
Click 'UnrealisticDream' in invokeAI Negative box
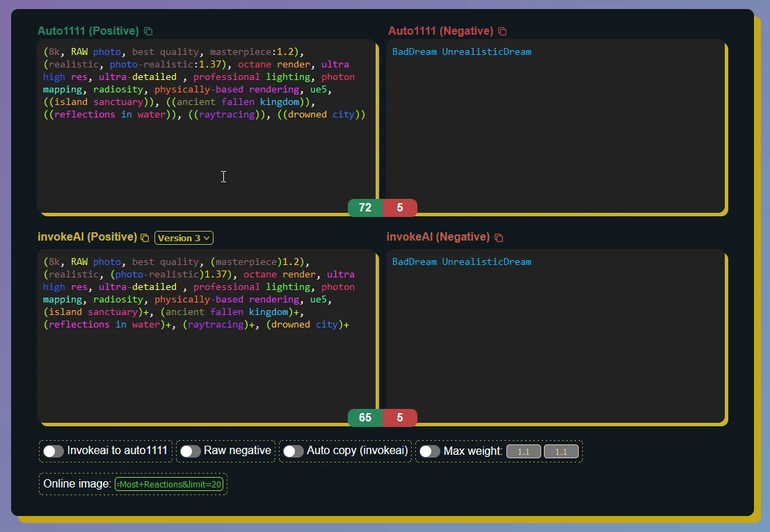coord(487,262)
